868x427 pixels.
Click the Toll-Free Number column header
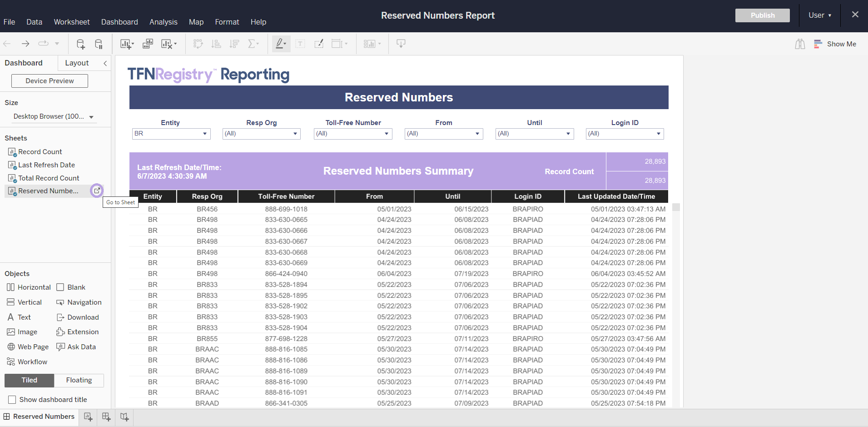coord(286,196)
